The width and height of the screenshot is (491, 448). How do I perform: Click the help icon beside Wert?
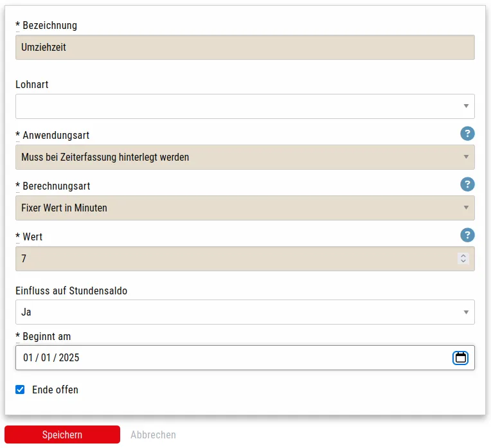[467, 235]
